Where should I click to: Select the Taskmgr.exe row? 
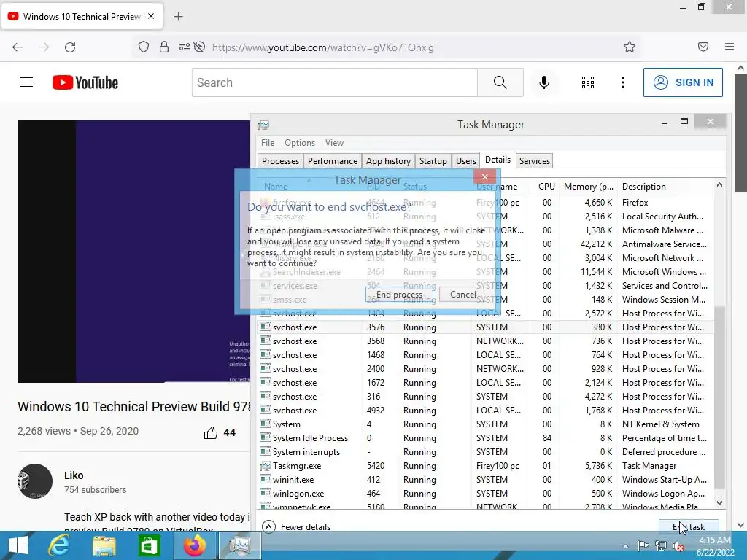pos(486,466)
